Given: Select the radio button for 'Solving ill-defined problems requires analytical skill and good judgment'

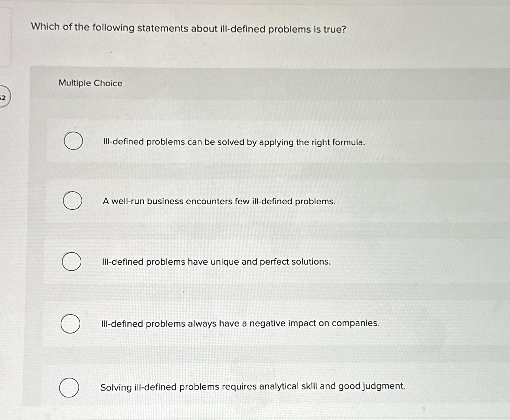Looking at the screenshot, I should 70,387.
